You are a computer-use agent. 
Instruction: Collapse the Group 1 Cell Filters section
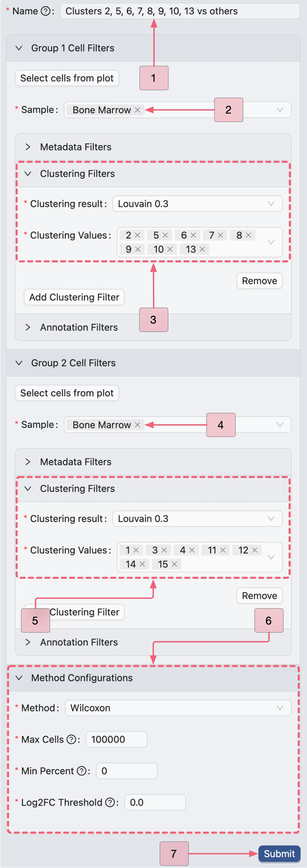click(x=19, y=48)
